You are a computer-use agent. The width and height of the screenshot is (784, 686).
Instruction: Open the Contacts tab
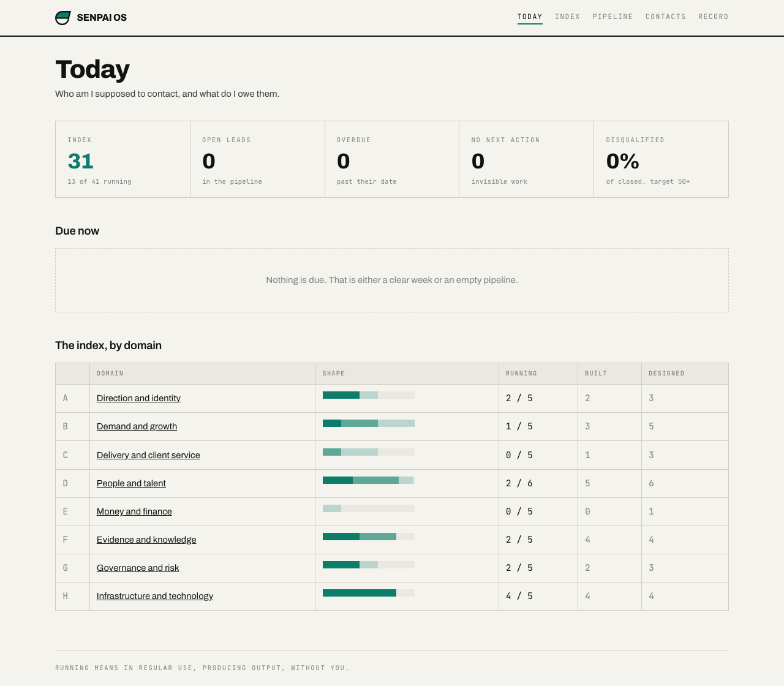click(666, 17)
